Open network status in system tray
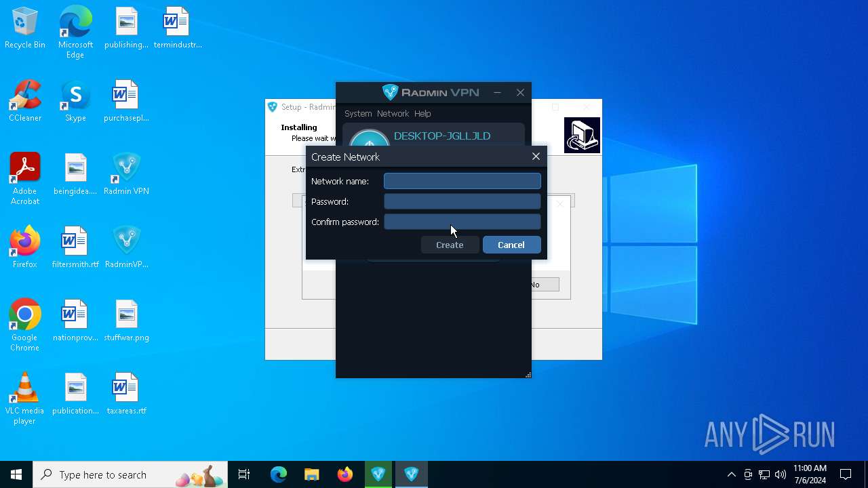The height and width of the screenshot is (488, 868). (x=764, y=474)
